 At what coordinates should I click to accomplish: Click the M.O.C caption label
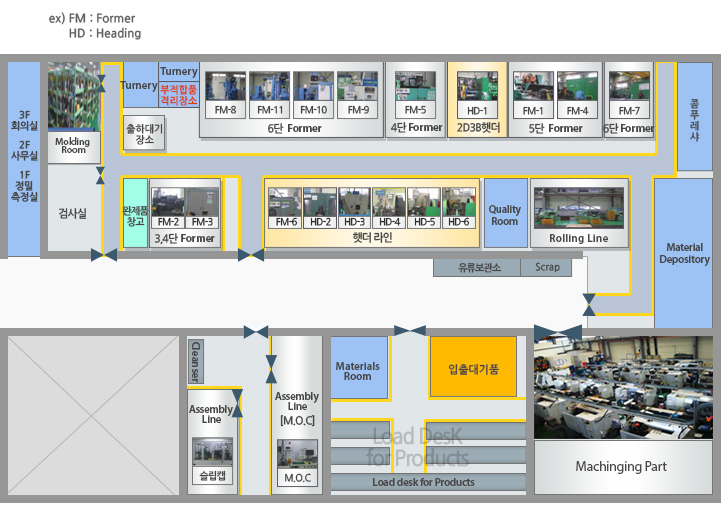point(297,478)
